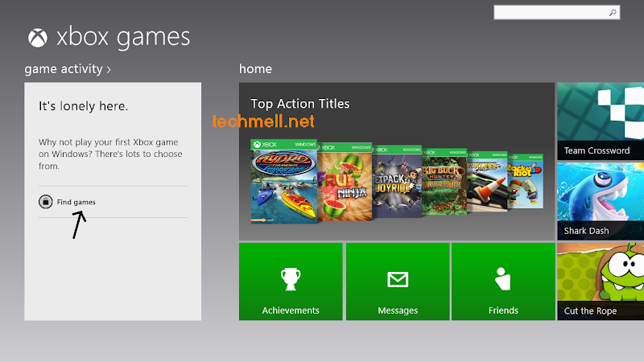Click the "It's lonely here." heading
This screenshot has width=644, height=362.
[x=84, y=106]
